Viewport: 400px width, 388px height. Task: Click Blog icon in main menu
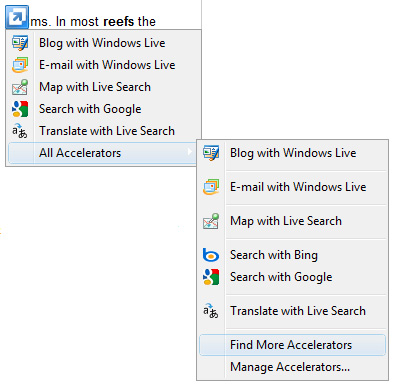point(20,43)
